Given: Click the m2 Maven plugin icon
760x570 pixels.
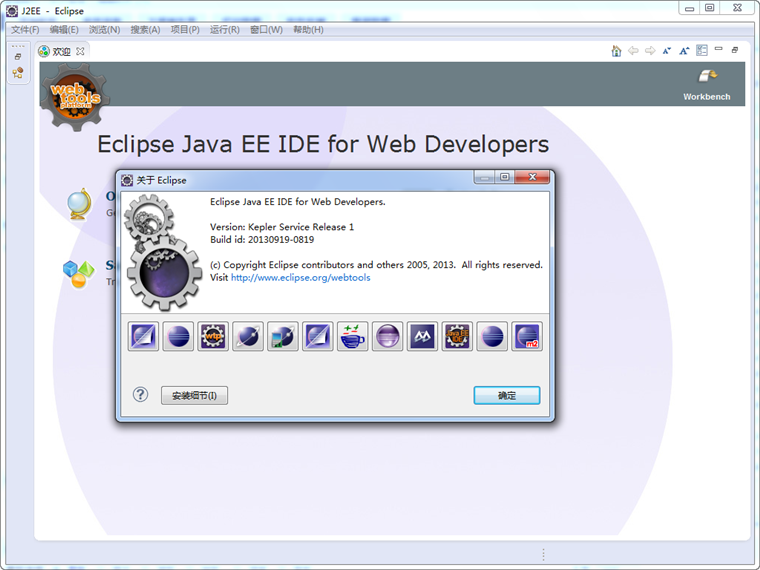Looking at the screenshot, I should (527, 336).
